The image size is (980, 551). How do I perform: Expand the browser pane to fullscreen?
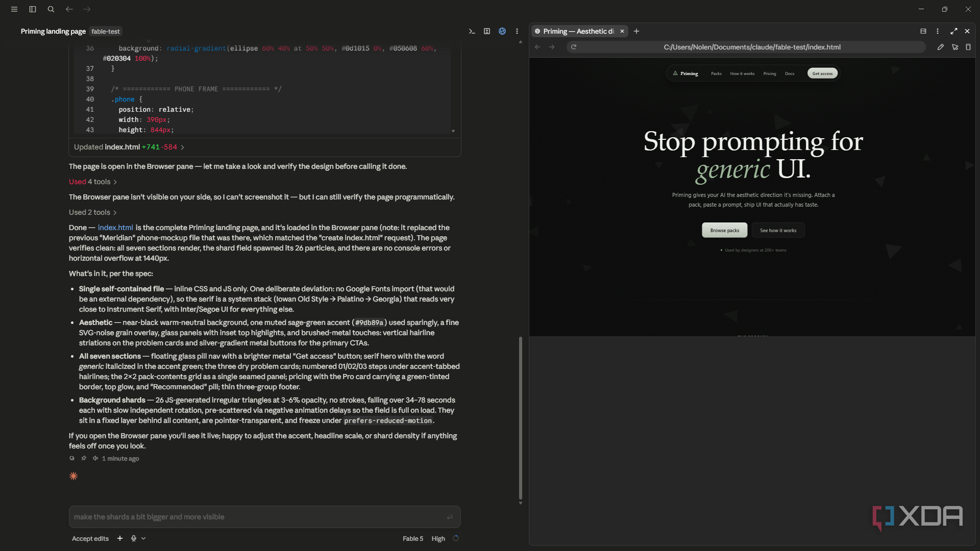(954, 31)
